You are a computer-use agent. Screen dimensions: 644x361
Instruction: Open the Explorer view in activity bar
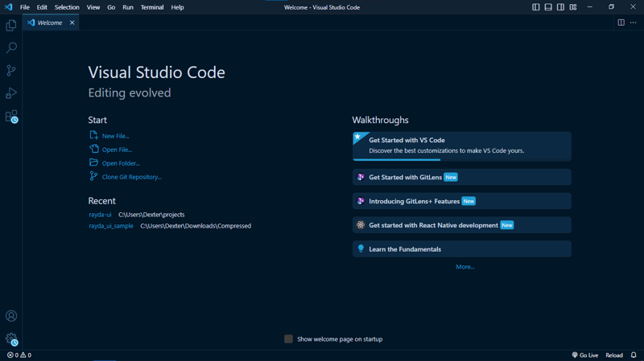(11, 26)
